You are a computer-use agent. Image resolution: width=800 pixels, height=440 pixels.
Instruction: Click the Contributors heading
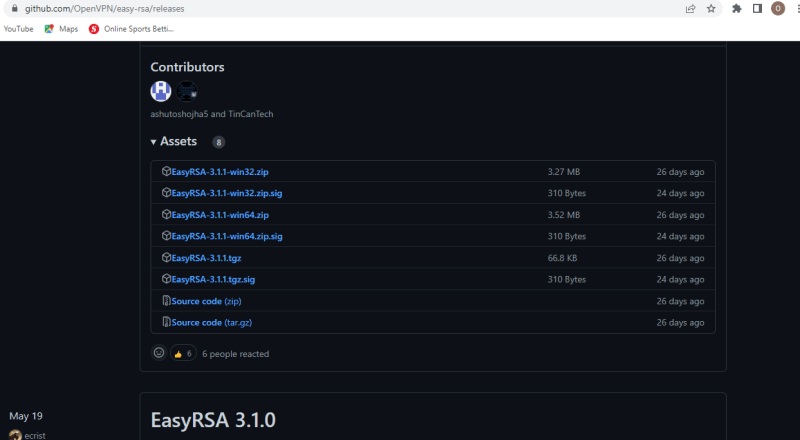click(187, 67)
